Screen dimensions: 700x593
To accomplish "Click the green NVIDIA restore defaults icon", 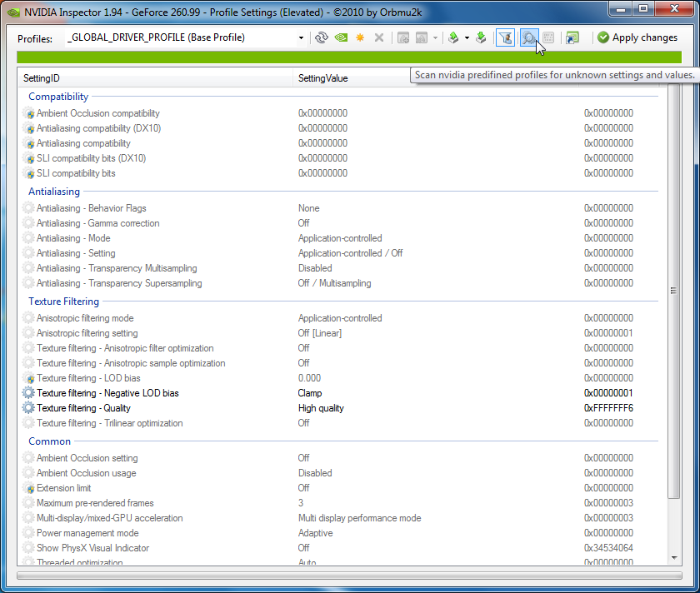I will click(x=341, y=38).
